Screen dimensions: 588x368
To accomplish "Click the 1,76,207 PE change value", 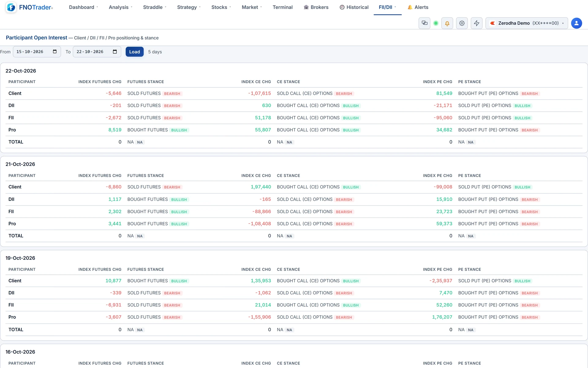I will click(442, 317).
